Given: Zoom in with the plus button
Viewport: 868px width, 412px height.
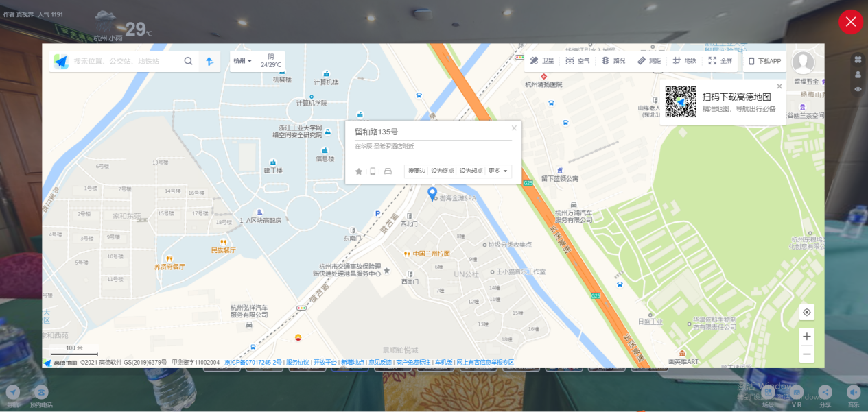Looking at the screenshot, I should coord(807,337).
